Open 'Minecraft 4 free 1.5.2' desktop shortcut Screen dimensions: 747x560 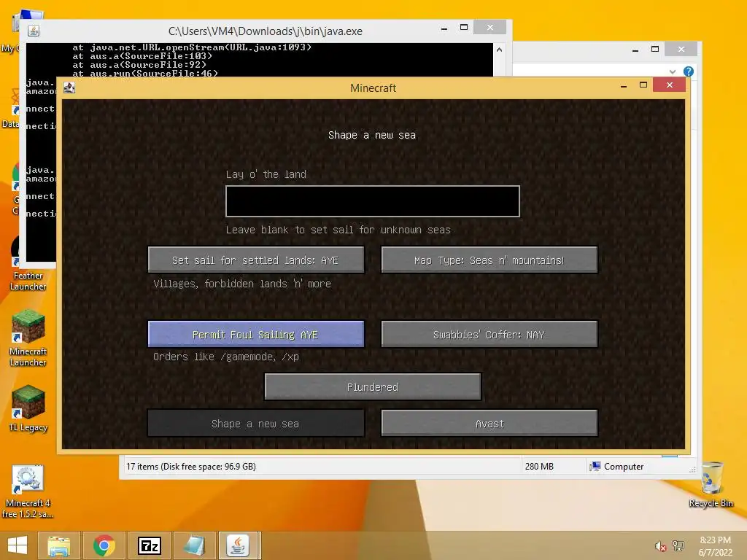coord(28,491)
